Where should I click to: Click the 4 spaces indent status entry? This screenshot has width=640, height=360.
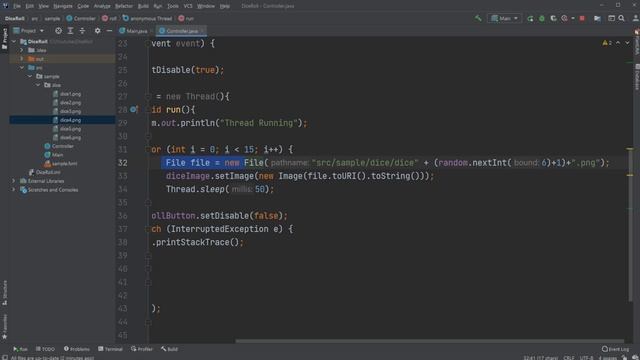click(x=607, y=358)
